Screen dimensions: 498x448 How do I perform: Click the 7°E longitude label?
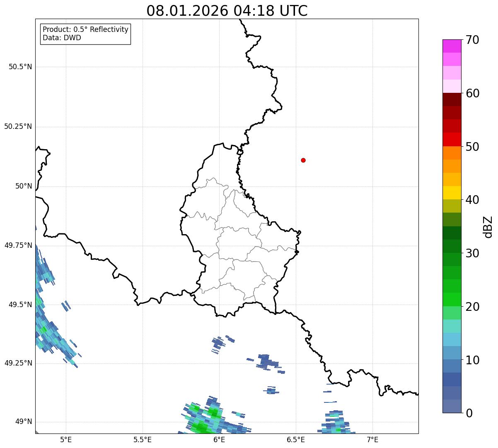click(x=372, y=439)
